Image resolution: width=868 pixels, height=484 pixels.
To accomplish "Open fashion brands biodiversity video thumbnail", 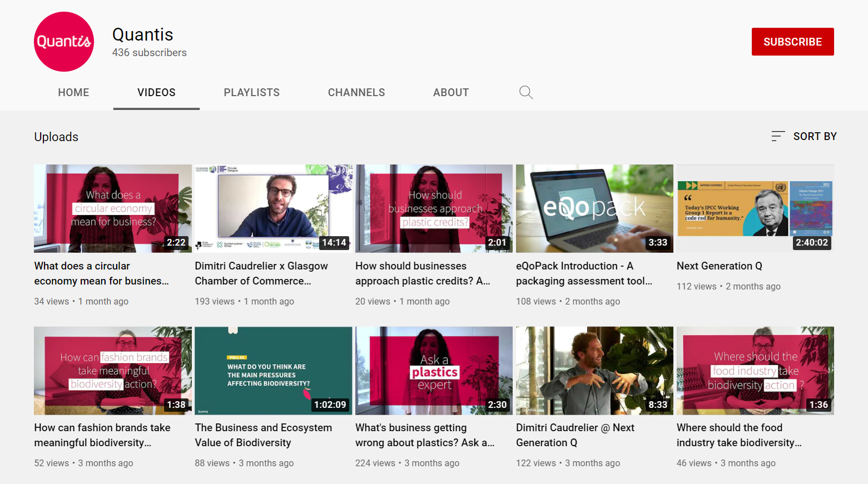I will click(x=113, y=371).
